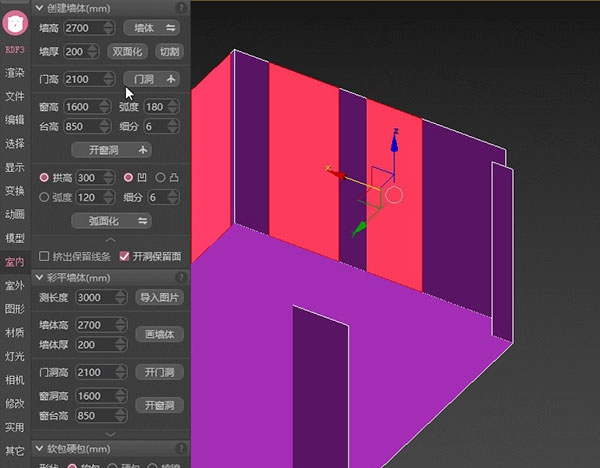Click the pink bear logo icon

point(14,21)
